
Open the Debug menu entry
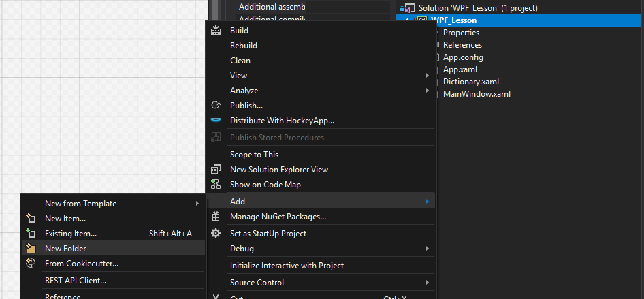pyautogui.click(x=321, y=249)
